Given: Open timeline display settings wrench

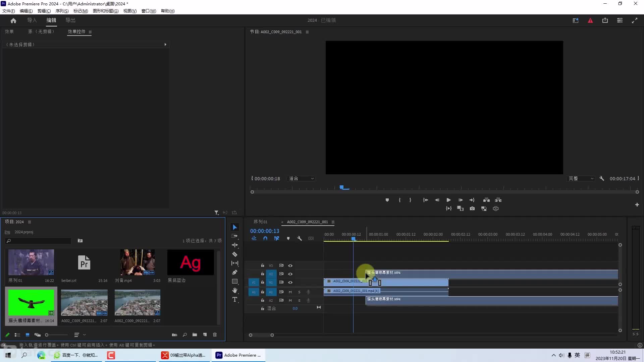Looking at the screenshot, I should coord(300,238).
